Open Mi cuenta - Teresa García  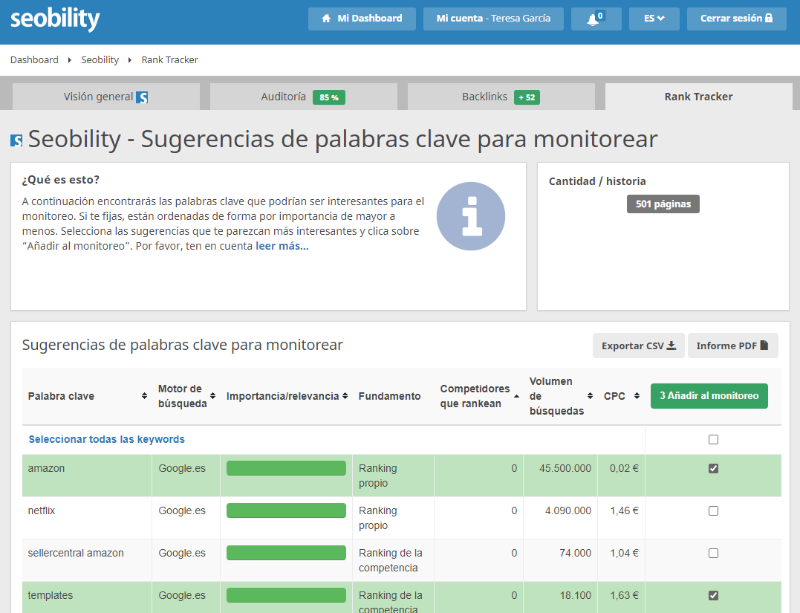[x=493, y=19]
